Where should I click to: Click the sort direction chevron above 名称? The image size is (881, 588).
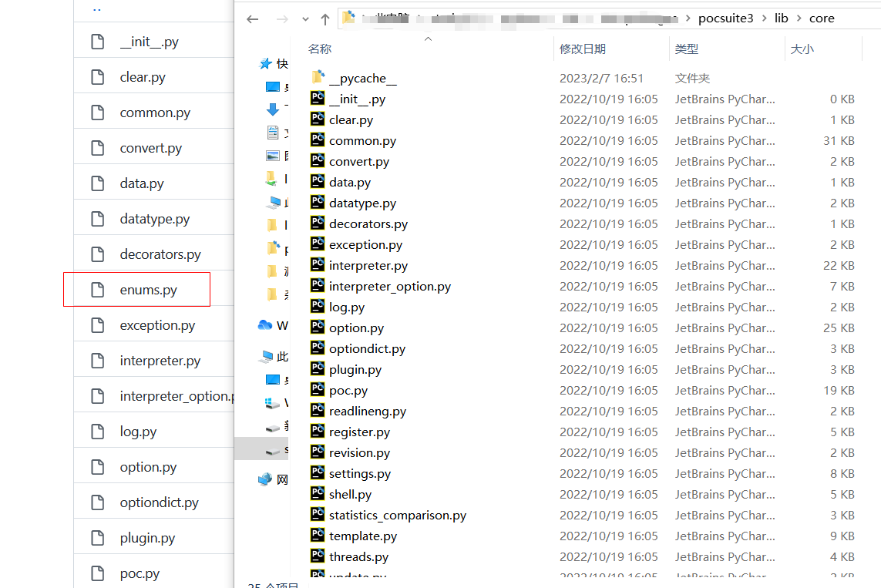coord(428,37)
